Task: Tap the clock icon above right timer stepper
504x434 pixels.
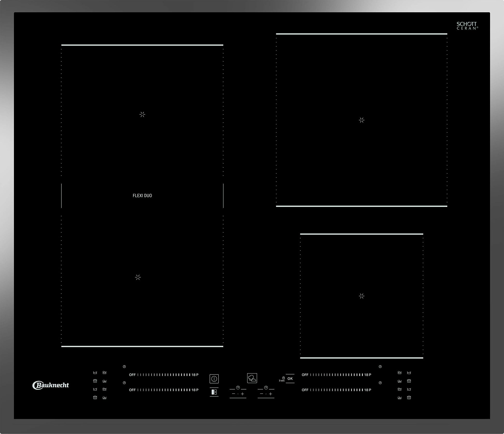Action: [x=266, y=388]
